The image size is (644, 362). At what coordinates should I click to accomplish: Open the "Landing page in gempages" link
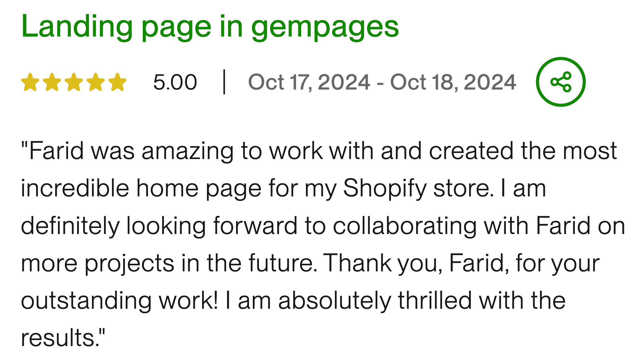[x=210, y=27]
